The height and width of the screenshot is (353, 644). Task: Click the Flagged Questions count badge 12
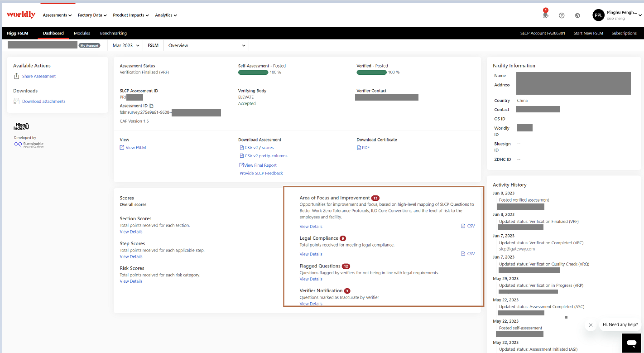pos(346,266)
